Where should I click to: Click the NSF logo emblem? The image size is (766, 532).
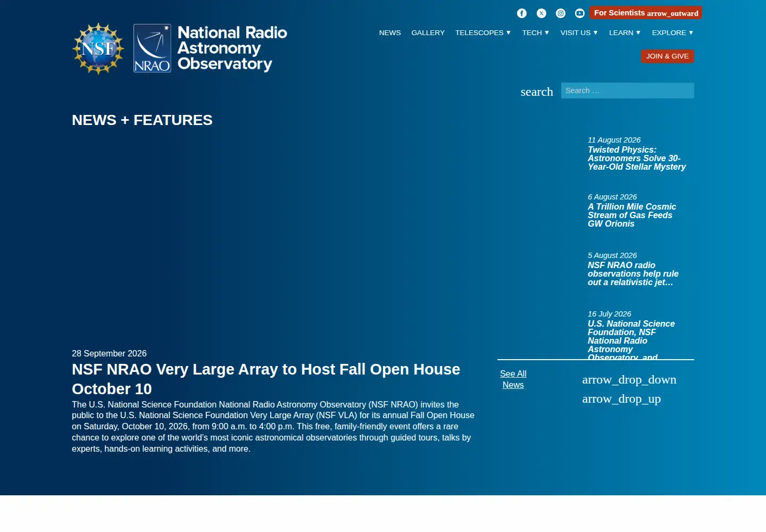click(98, 48)
